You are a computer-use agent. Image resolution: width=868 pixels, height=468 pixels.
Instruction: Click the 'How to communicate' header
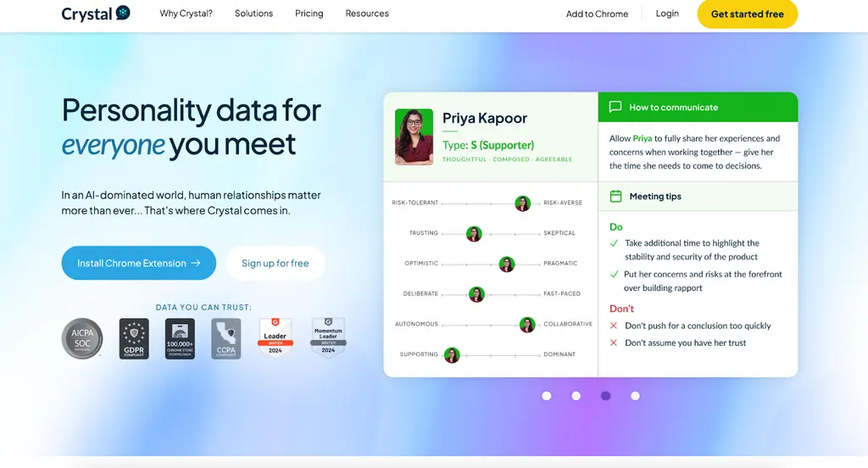tap(673, 108)
